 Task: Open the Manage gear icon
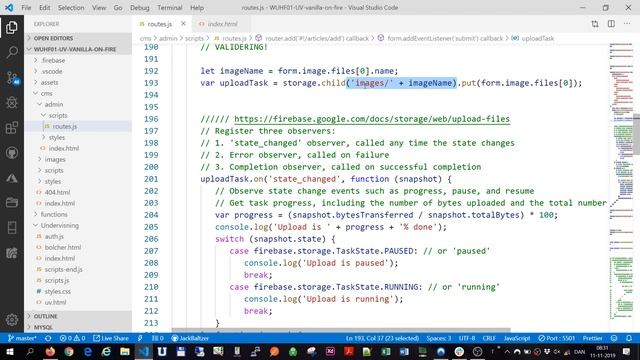[11, 319]
